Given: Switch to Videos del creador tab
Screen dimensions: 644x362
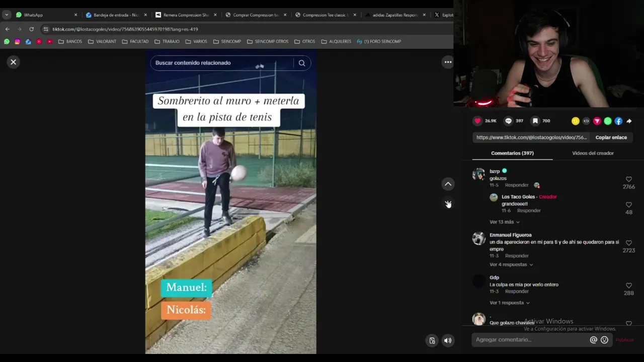Looking at the screenshot, I should tap(593, 153).
